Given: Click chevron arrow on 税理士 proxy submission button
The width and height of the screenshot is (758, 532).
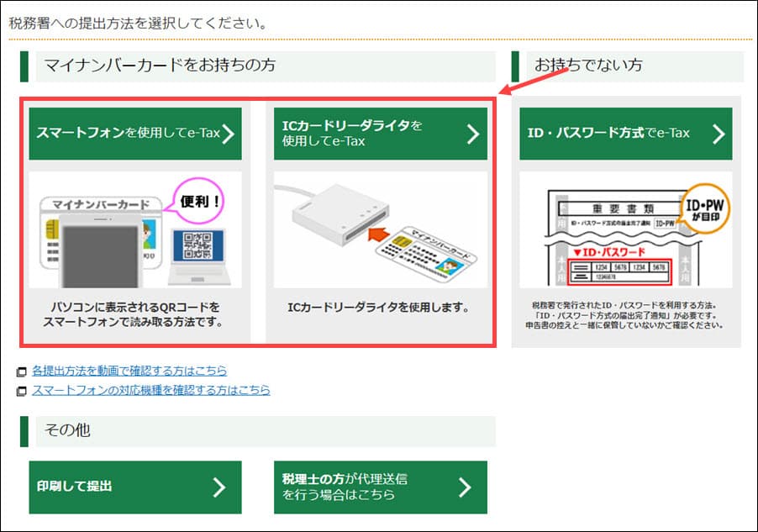Looking at the screenshot, I should pyautogui.click(x=465, y=487).
